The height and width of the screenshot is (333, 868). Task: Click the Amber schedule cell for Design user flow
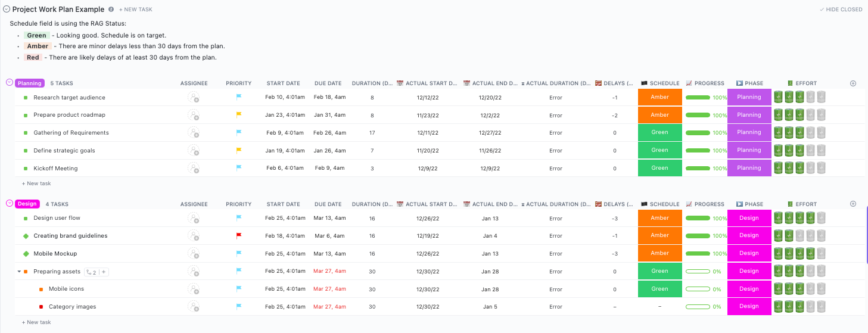click(659, 218)
